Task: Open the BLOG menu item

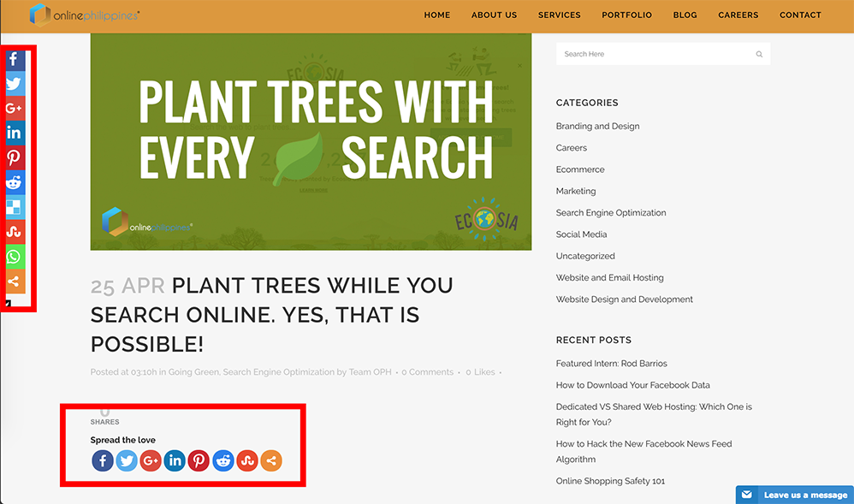Action: 685,15
